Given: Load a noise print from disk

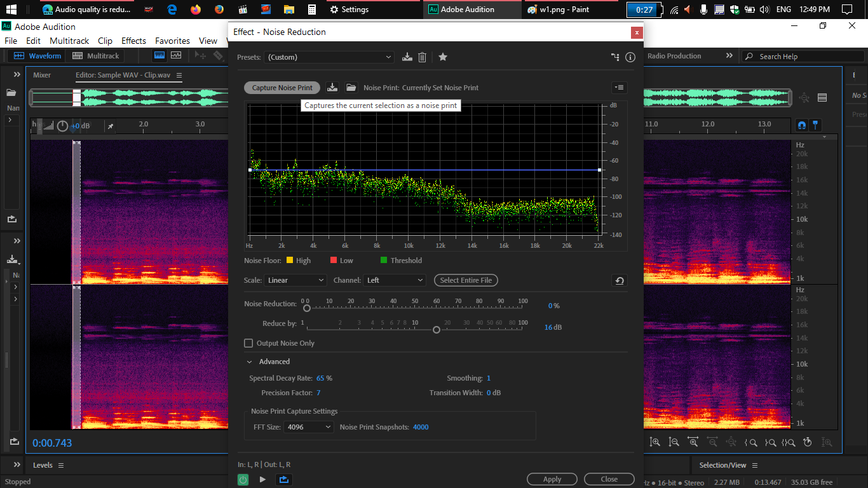Looking at the screenshot, I should [351, 88].
